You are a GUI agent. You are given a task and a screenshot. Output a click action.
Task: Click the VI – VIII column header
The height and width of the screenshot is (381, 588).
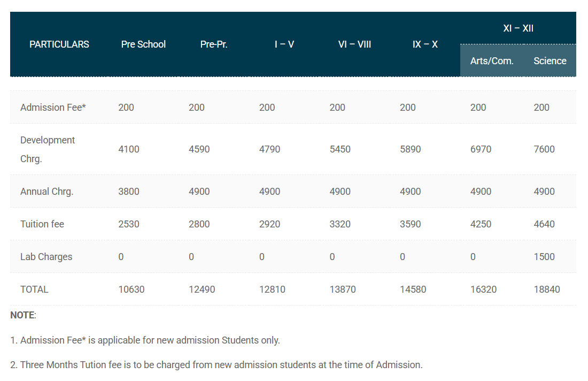point(354,44)
